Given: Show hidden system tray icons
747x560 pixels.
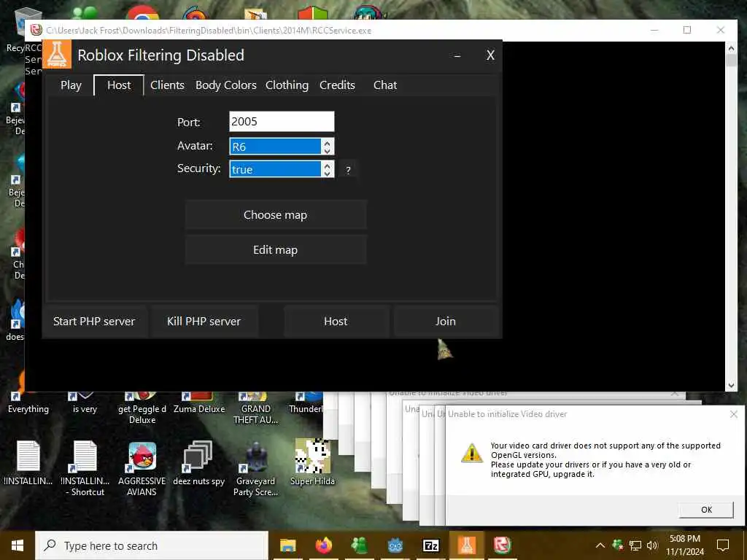Looking at the screenshot, I should [600, 545].
